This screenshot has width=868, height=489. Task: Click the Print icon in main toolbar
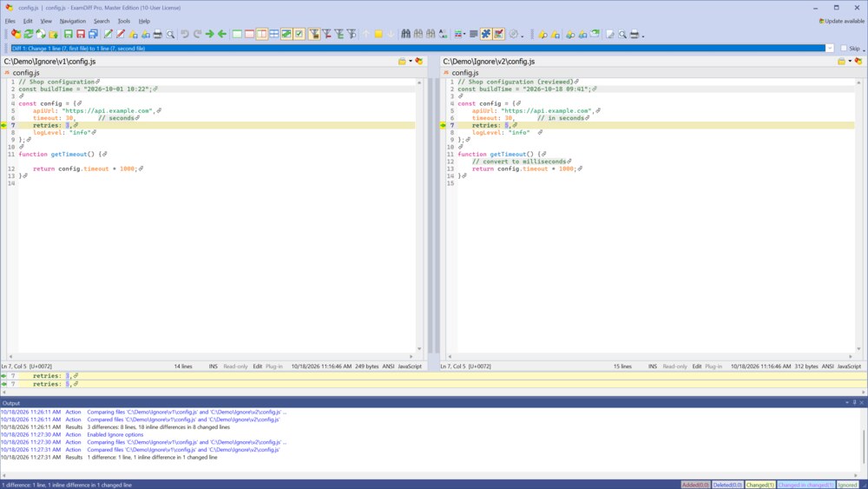158,35
